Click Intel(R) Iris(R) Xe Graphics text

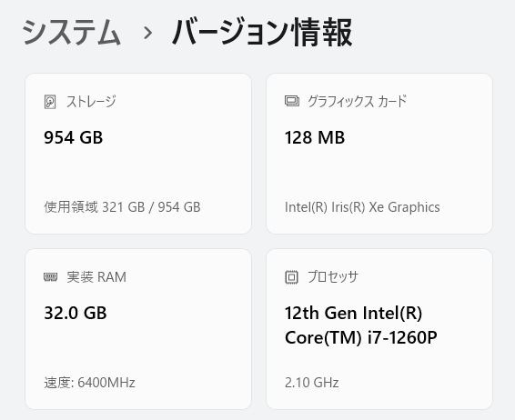point(362,207)
